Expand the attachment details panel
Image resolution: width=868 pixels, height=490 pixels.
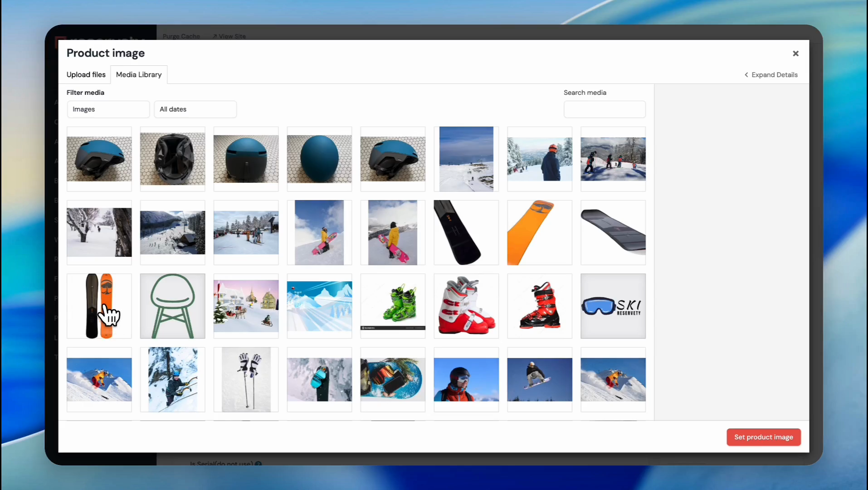tap(771, 75)
